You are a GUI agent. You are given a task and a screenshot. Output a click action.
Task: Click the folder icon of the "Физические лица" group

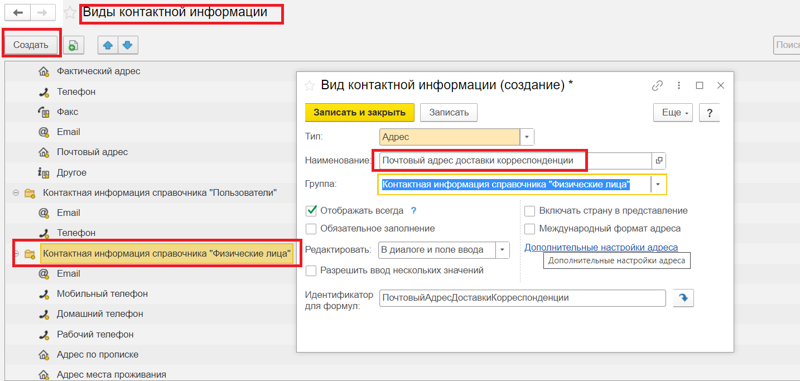[30, 253]
